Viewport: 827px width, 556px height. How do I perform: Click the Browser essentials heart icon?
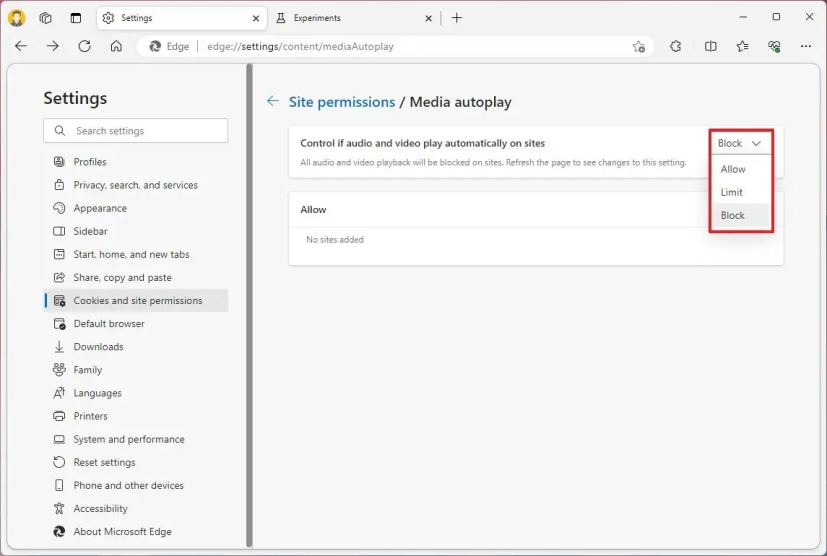[x=774, y=46]
